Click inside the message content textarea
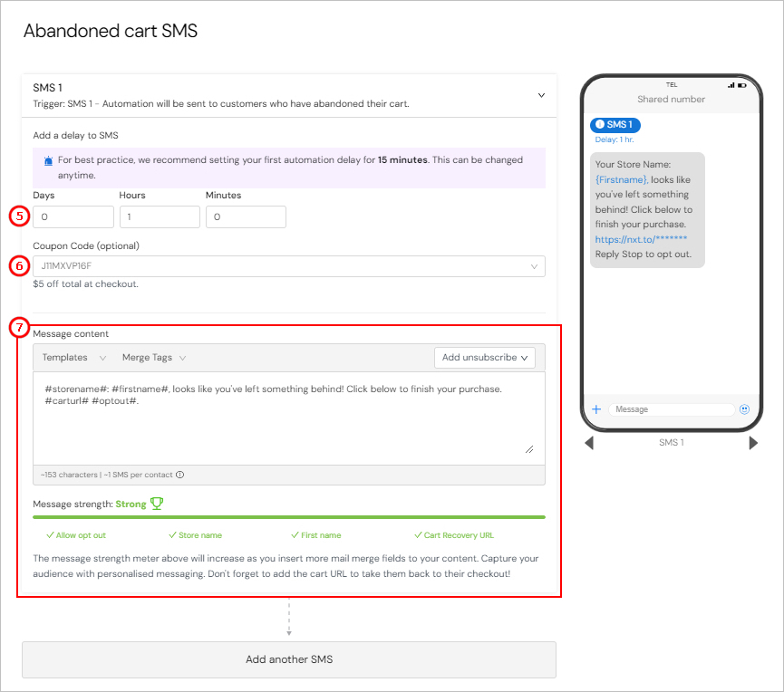 tap(289, 418)
